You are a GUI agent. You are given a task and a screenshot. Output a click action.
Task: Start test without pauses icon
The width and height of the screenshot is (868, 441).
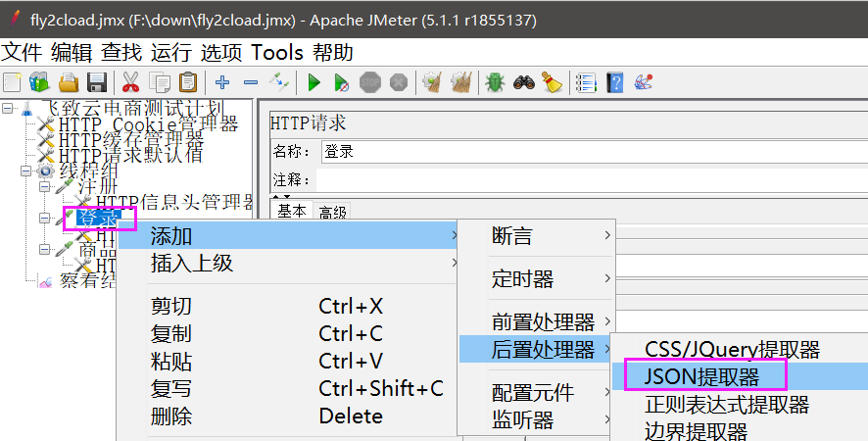pyautogui.click(x=342, y=83)
